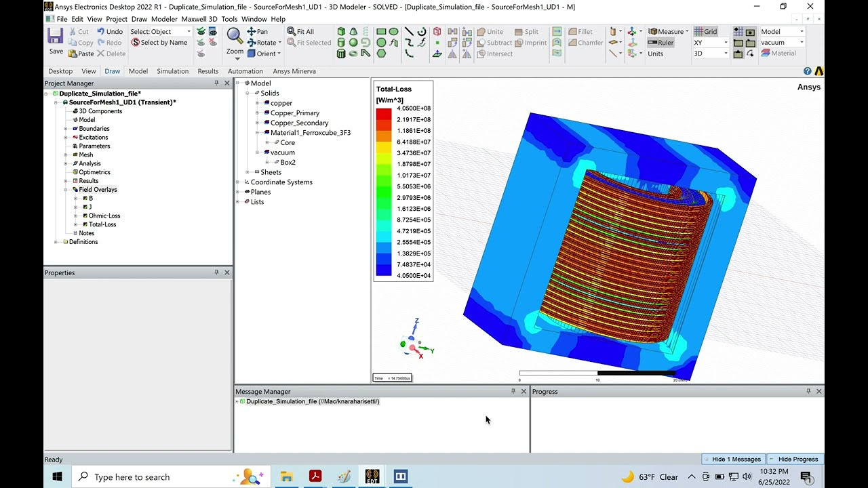Select the draw box primitive tool
868x488 pixels.
(341, 31)
